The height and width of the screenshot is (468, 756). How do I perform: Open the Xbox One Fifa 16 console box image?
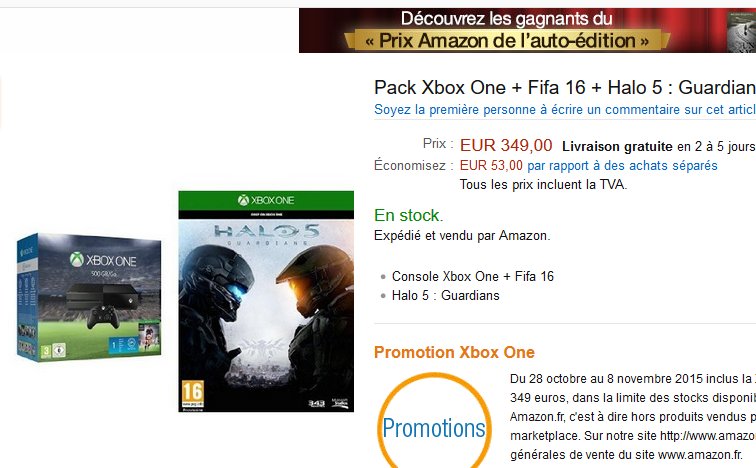click(x=89, y=297)
